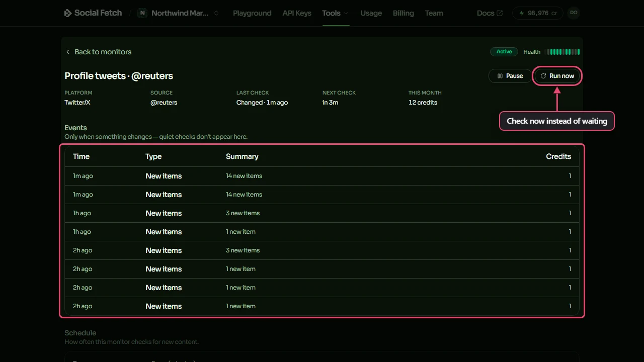The image size is (644, 362).
Task: Click the Run now button
Action: [x=557, y=76]
